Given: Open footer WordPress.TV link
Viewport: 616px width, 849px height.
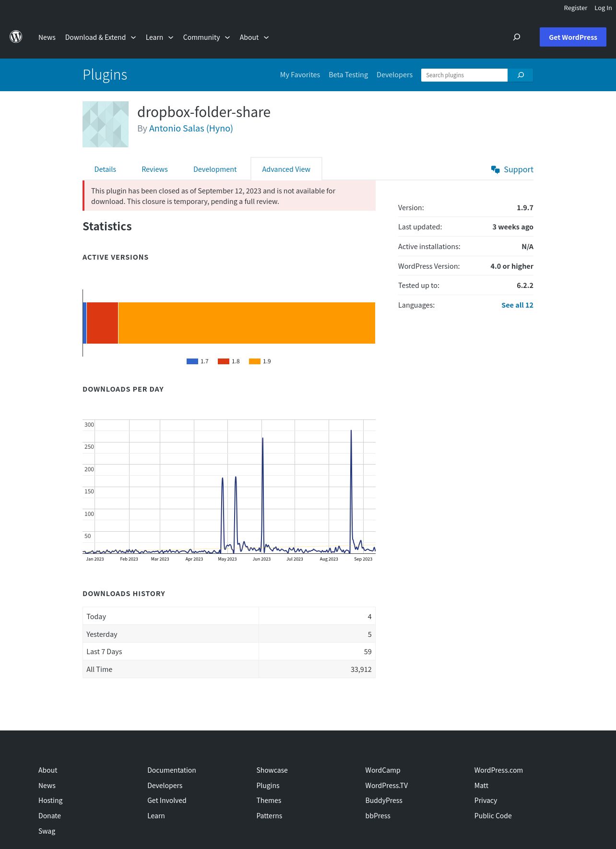Looking at the screenshot, I should coord(387,786).
